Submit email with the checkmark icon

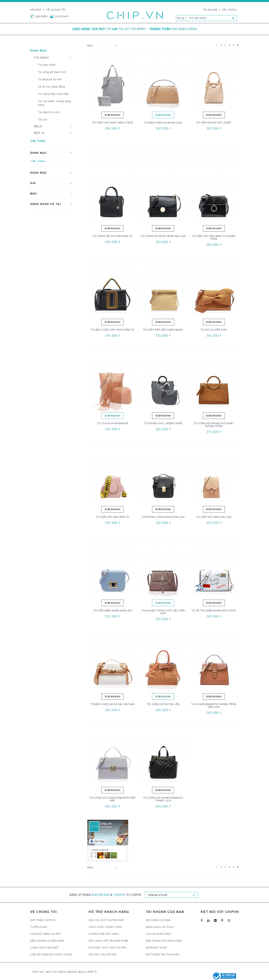[194, 894]
